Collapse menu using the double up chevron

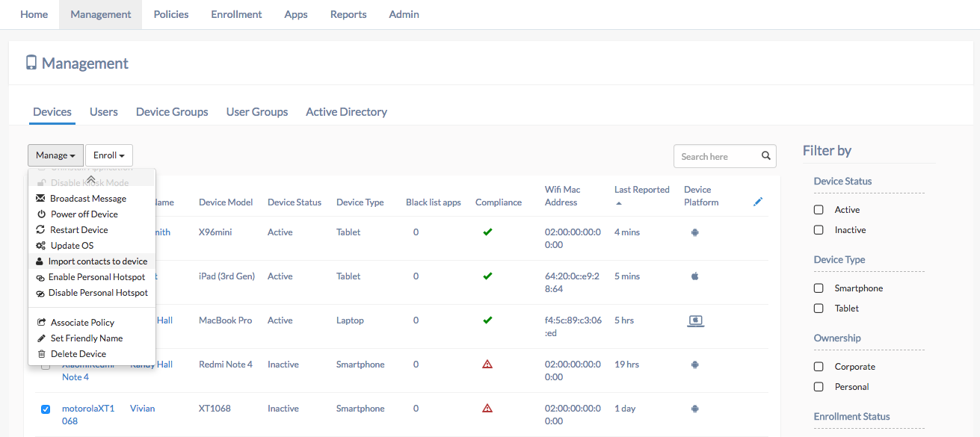point(91,180)
